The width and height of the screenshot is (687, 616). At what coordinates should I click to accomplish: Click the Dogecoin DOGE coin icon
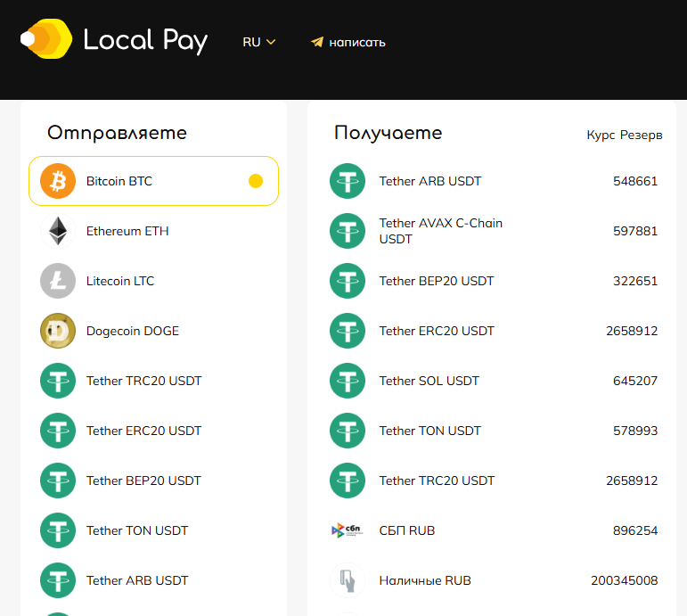click(58, 331)
